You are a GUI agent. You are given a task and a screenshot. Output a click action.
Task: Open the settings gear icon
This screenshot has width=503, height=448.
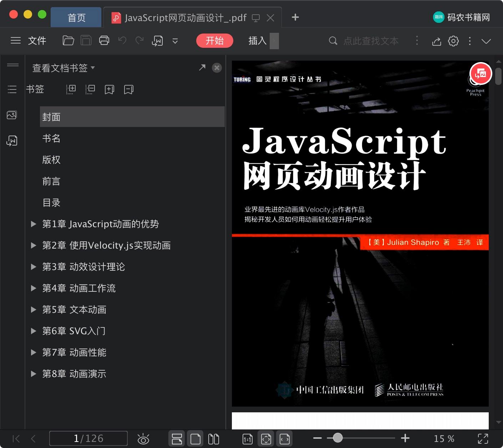(453, 41)
